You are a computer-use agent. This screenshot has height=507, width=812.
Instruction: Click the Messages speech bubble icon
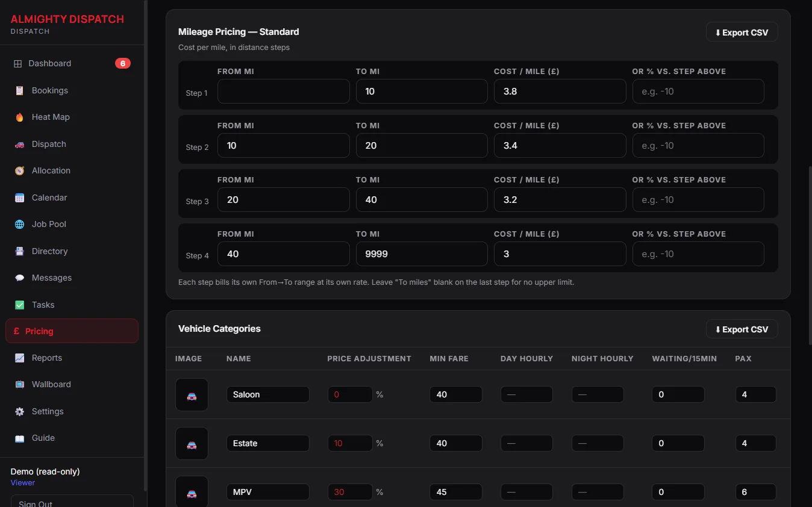point(20,278)
